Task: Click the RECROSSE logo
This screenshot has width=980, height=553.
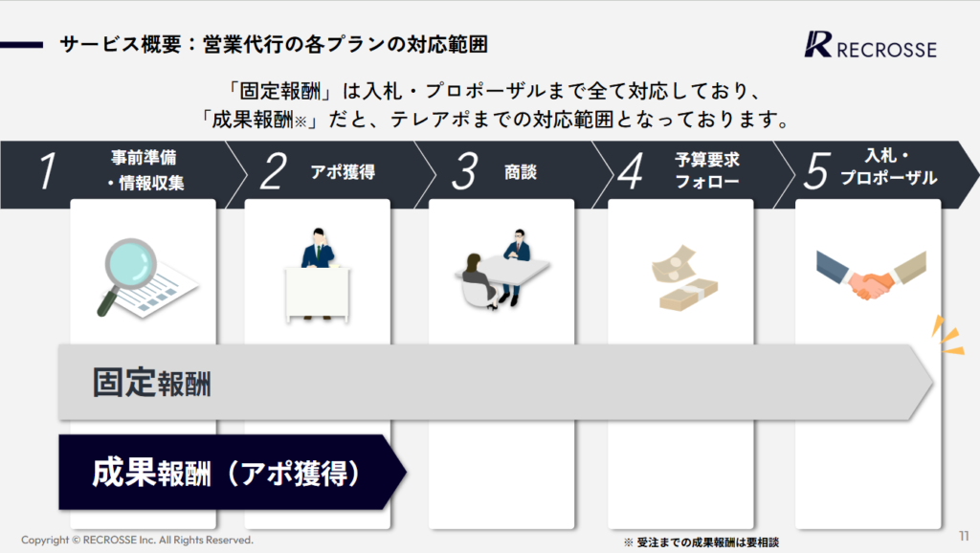Action: [x=870, y=45]
